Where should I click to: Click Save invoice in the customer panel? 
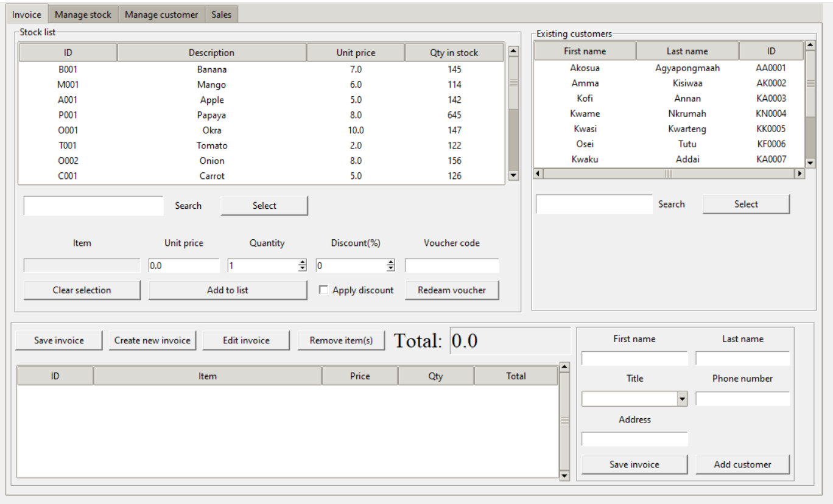point(634,464)
